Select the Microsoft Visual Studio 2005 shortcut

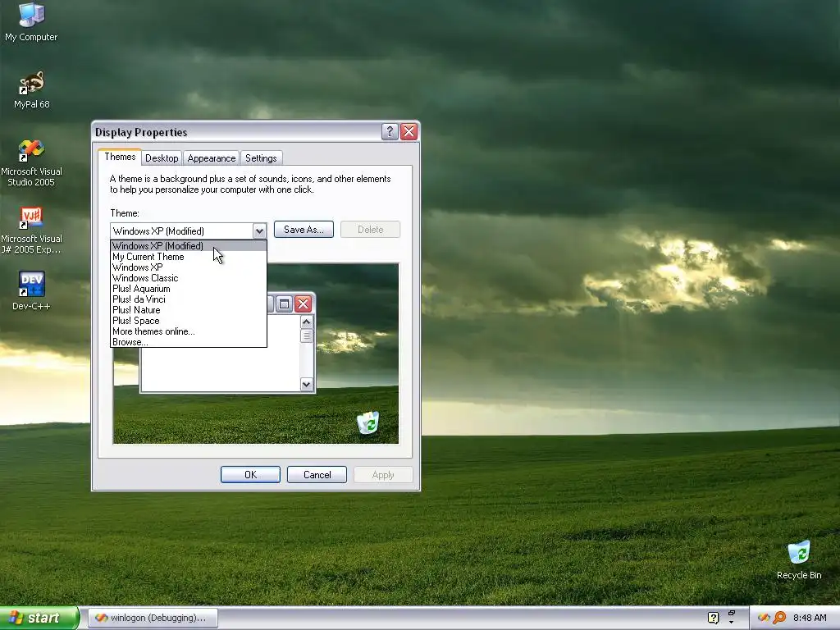(31, 163)
